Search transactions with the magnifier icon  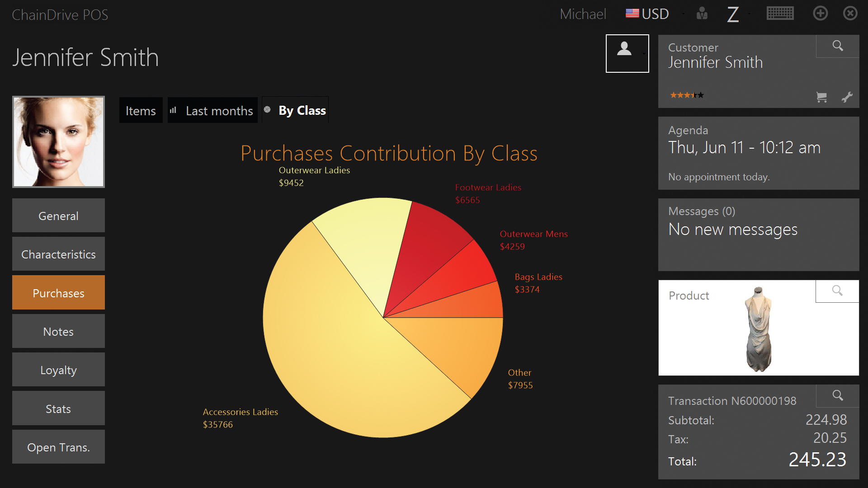837,396
